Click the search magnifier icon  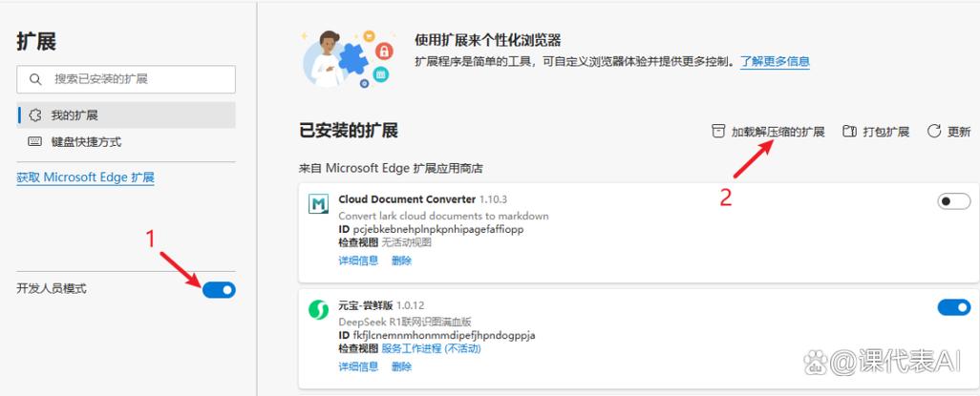coord(35,79)
